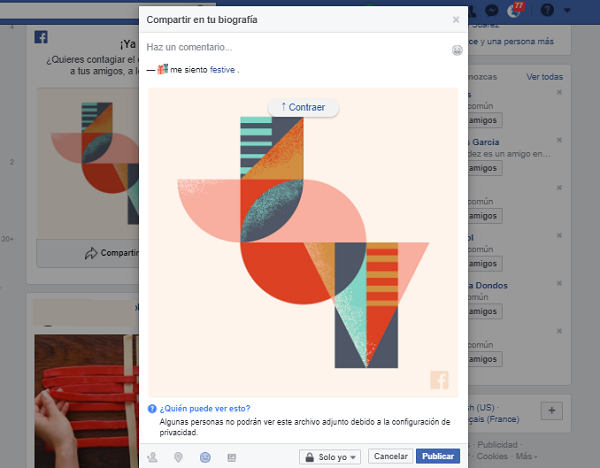This screenshot has width=600, height=468.
Task: Click the Facebook logo on the left
Action: coord(41,37)
